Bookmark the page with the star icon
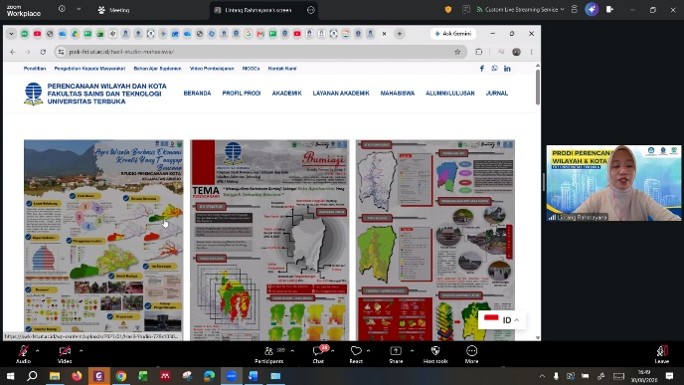The height and width of the screenshot is (385, 684). [457, 52]
